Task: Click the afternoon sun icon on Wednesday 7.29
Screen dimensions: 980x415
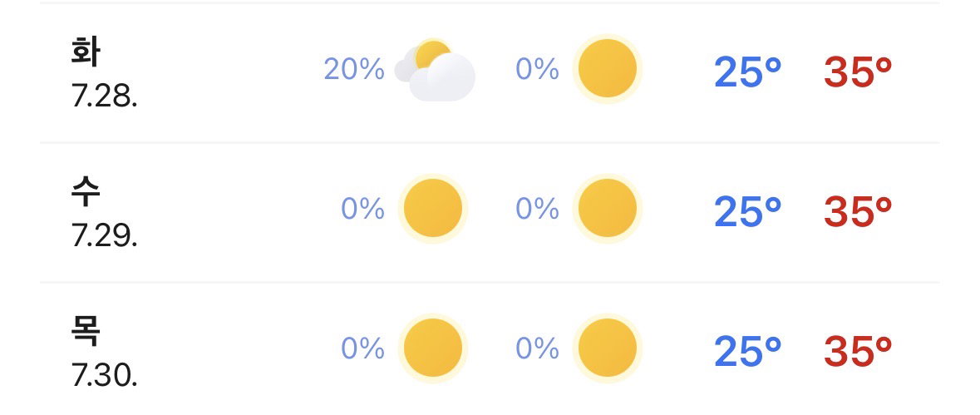Action: [x=608, y=209]
